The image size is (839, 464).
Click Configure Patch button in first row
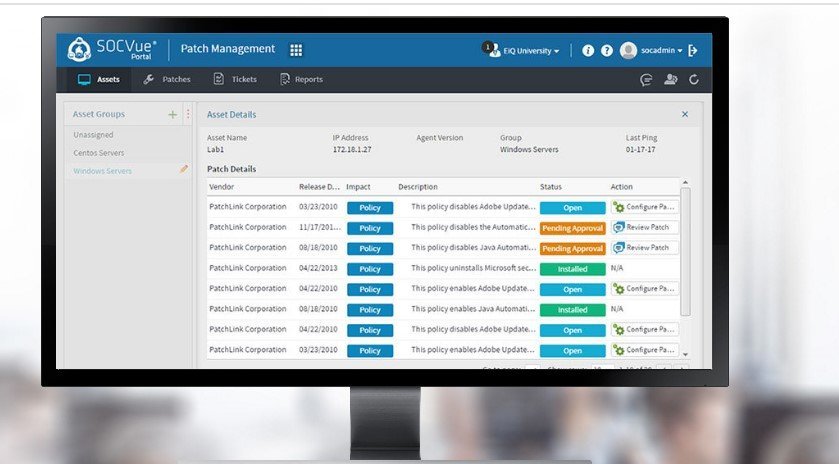click(644, 208)
